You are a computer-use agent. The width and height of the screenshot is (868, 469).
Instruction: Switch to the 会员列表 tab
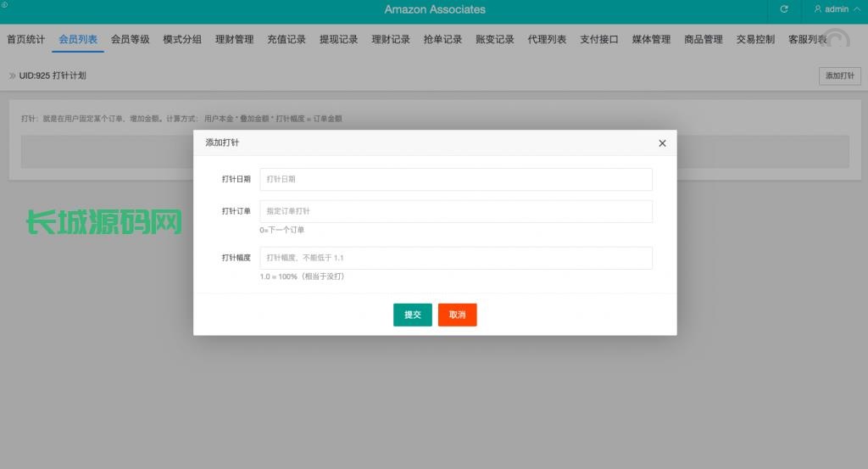point(78,39)
